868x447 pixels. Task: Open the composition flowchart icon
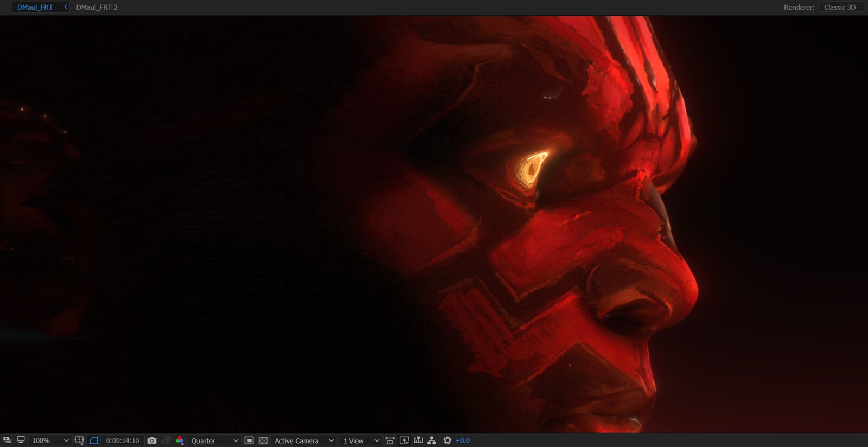pyautogui.click(x=432, y=440)
